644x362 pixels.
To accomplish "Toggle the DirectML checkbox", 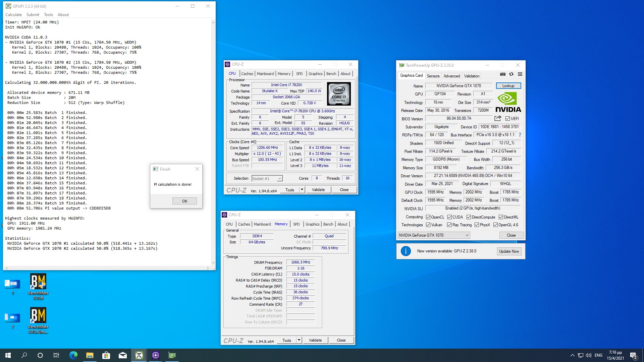I will coord(501,217).
